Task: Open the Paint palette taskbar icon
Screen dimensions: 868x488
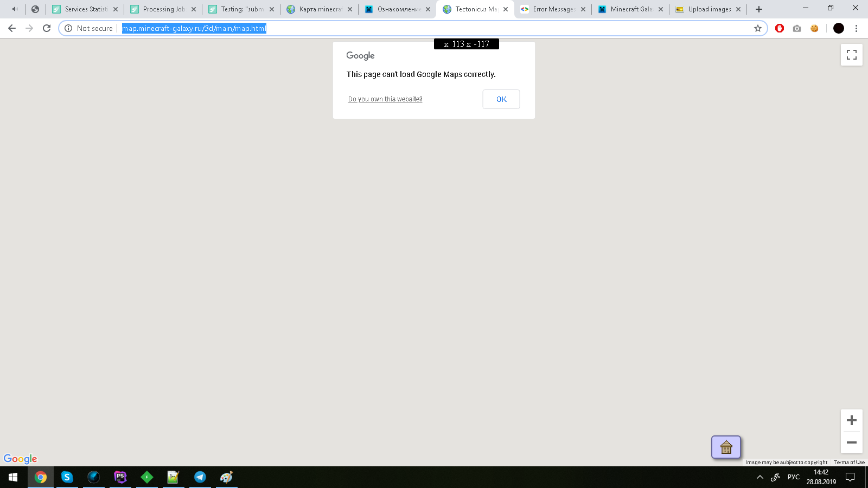Action: 227,477
